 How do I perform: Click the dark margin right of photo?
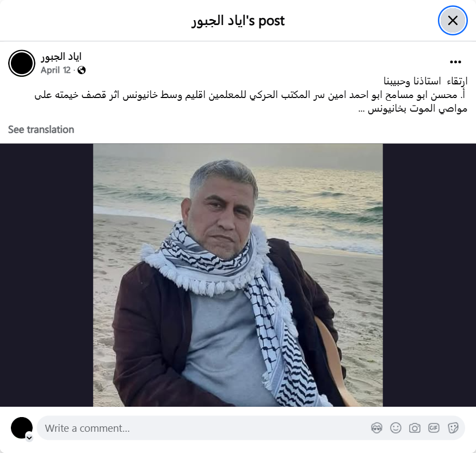(429, 275)
